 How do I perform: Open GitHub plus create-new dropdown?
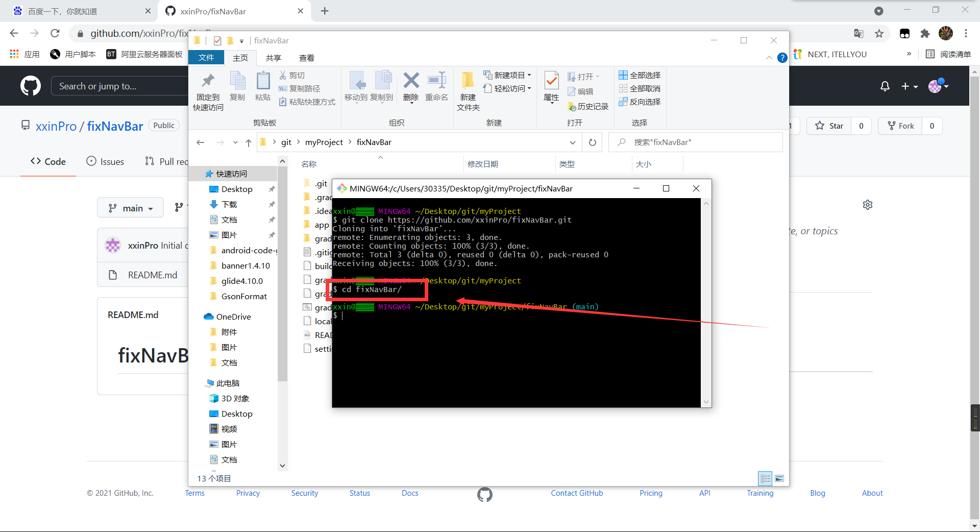coord(909,86)
